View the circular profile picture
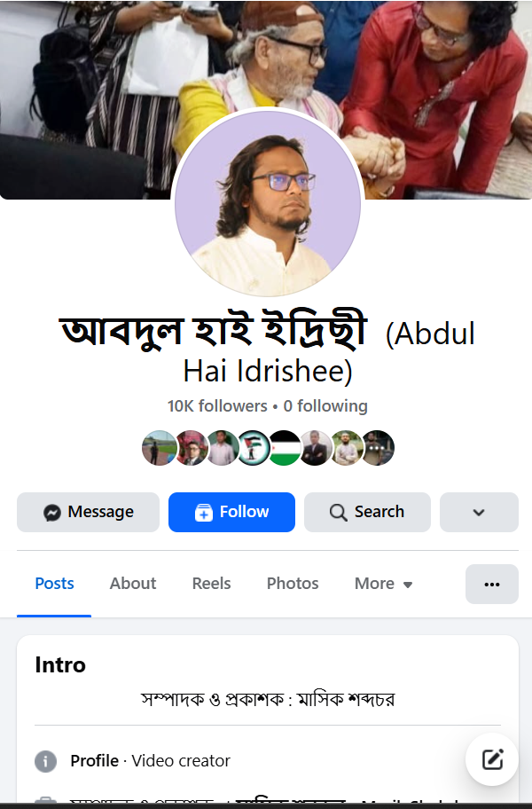 (268, 203)
